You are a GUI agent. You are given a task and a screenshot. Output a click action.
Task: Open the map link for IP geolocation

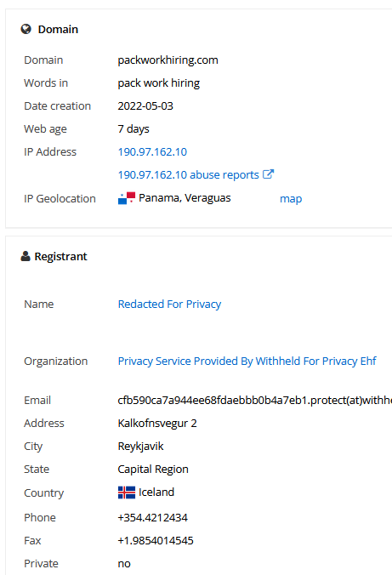291,199
